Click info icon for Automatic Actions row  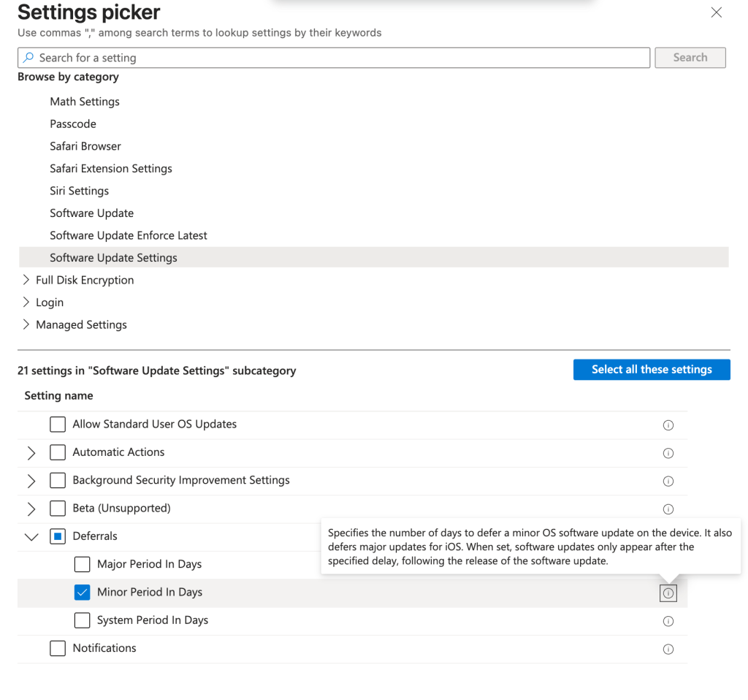[668, 453]
